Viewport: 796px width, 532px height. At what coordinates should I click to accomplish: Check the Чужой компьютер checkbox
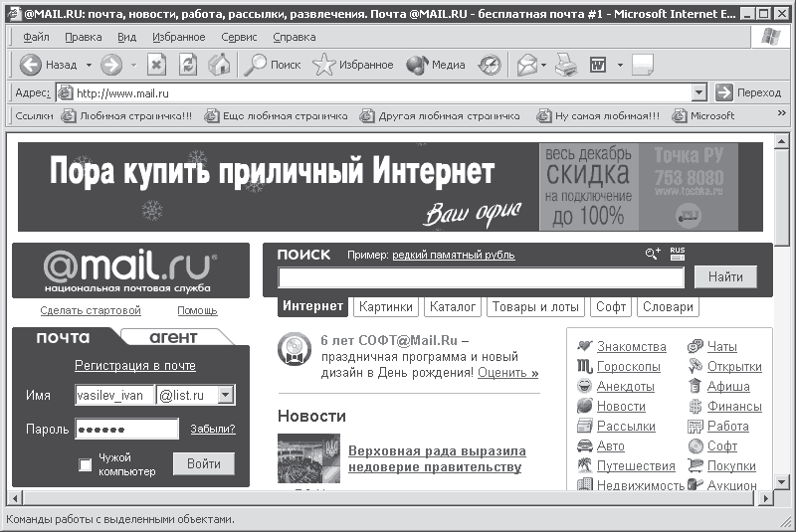point(86,464)
